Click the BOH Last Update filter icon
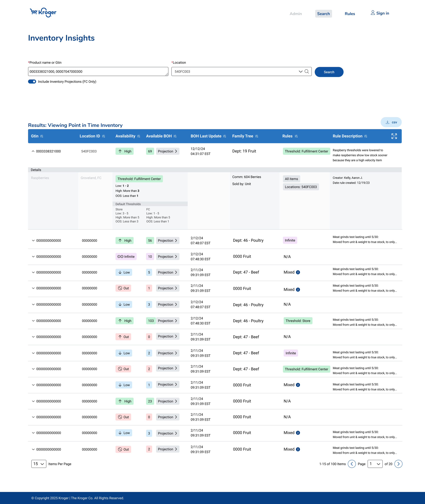The height and width of the screenshot is (504, 425). tap(225, 136)
